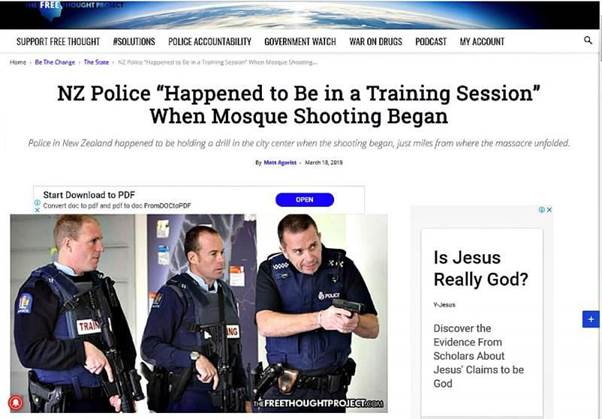Go to Police Accountability section
Viewport: 602px width, 419px height.
point(210,41)
